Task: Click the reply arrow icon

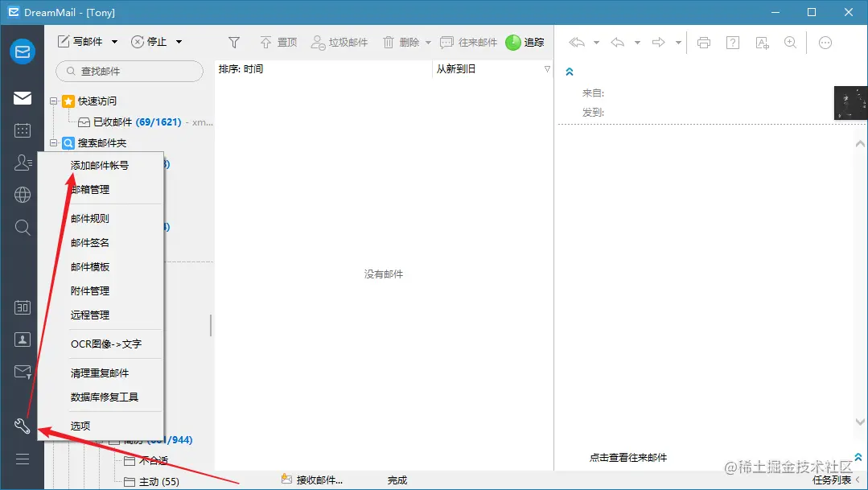Action: pyautogui.click(x=618, y=42)
